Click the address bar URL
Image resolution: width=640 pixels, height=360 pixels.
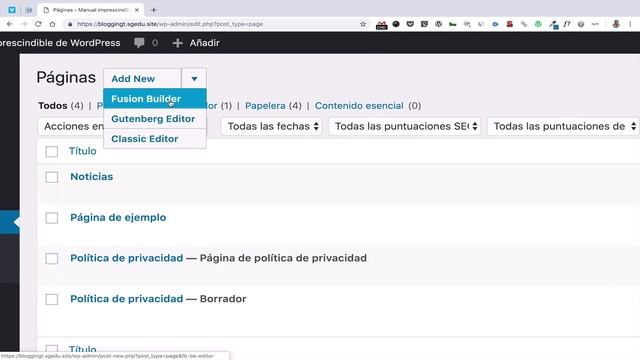[170, 24]
